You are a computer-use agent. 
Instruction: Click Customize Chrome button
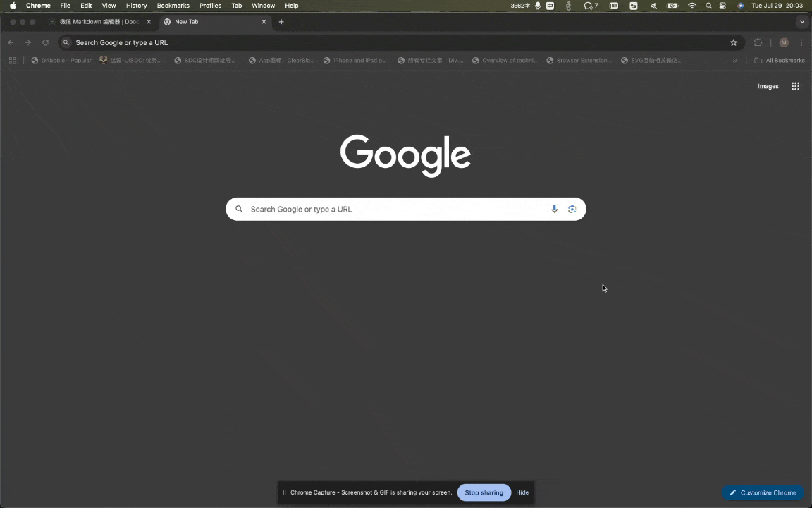pyautogui.click(x=763, y=492)
